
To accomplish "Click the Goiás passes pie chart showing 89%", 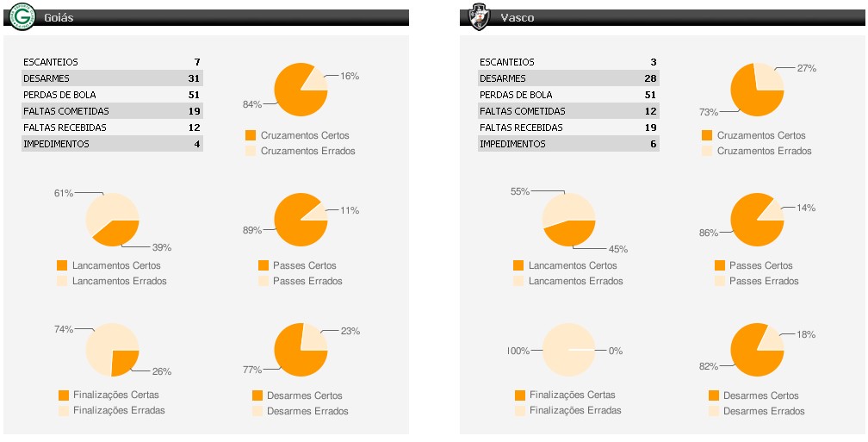I will (301, 220).
